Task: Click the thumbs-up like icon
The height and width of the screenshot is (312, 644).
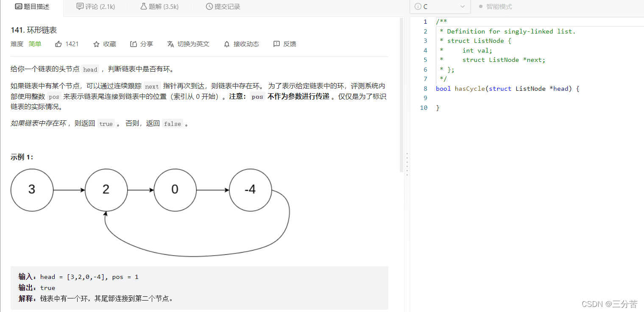Action: [x=59, y=44]
